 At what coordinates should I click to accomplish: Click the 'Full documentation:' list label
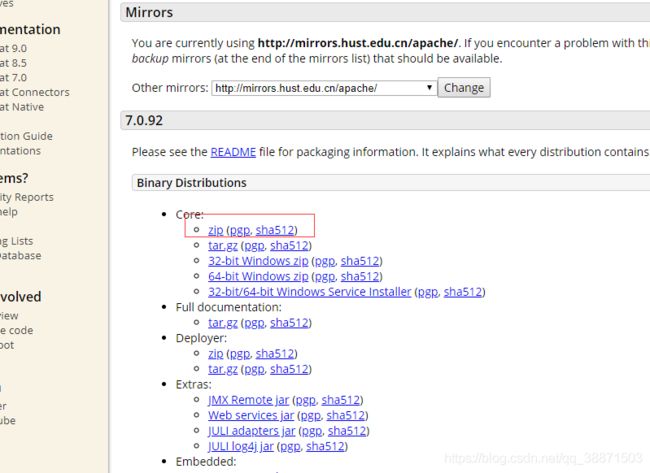(228, 307)
